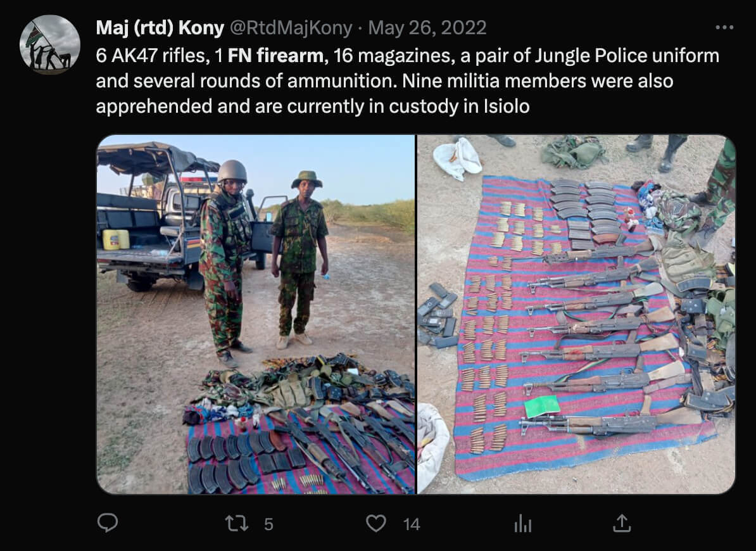Click the bold FN firearm text
Screen dimensions: 756x551
pyautogui.click(x=278, y=56)
